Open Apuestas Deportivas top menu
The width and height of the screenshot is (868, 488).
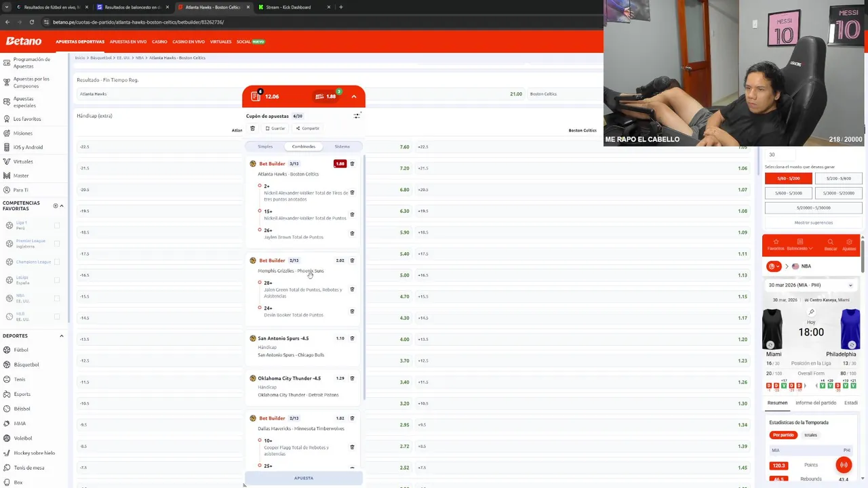80,42
